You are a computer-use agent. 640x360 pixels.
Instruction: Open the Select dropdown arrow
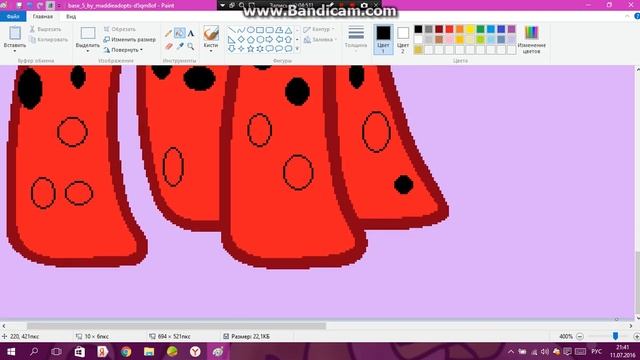88,51
